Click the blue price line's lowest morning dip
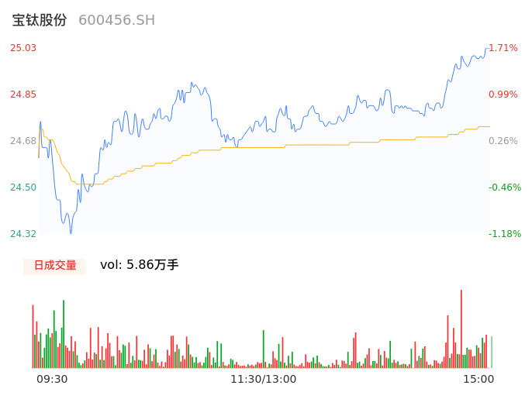Viewport: 532px width, 406px height. coord(71,231)
